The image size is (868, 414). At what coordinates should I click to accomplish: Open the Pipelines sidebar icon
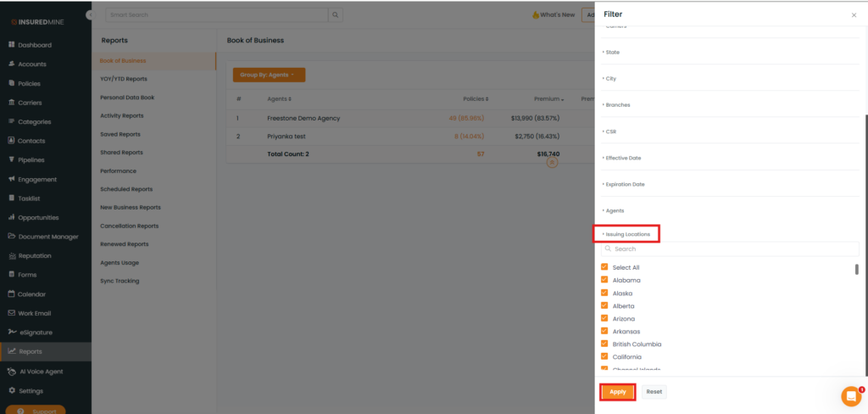[11, 159]
